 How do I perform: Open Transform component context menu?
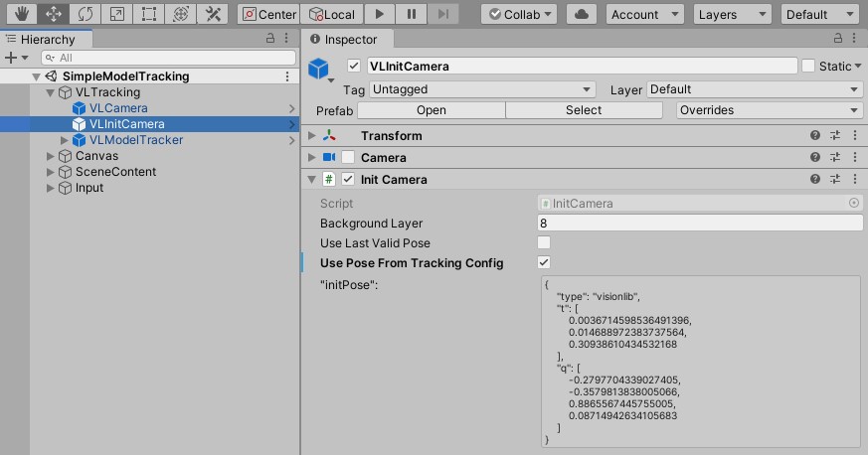(854, 136)
